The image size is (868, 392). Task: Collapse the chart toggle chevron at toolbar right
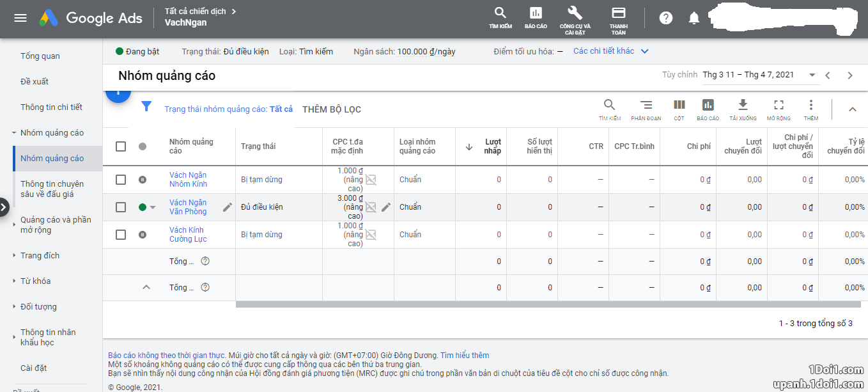pos(852,109)
